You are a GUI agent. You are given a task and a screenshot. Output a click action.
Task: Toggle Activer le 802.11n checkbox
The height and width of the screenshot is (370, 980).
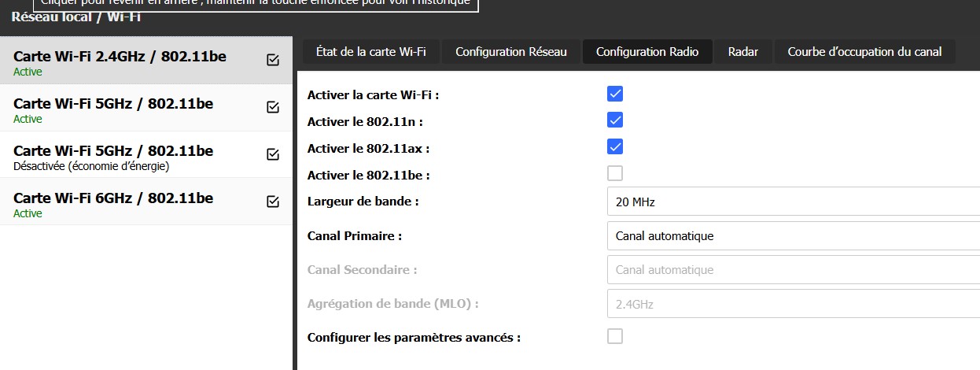[x=615, y=120]
